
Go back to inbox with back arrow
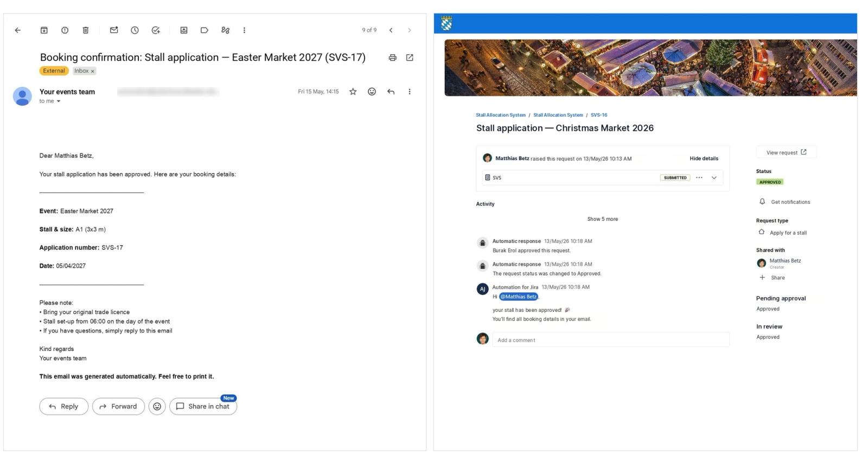tap(18, 30)
